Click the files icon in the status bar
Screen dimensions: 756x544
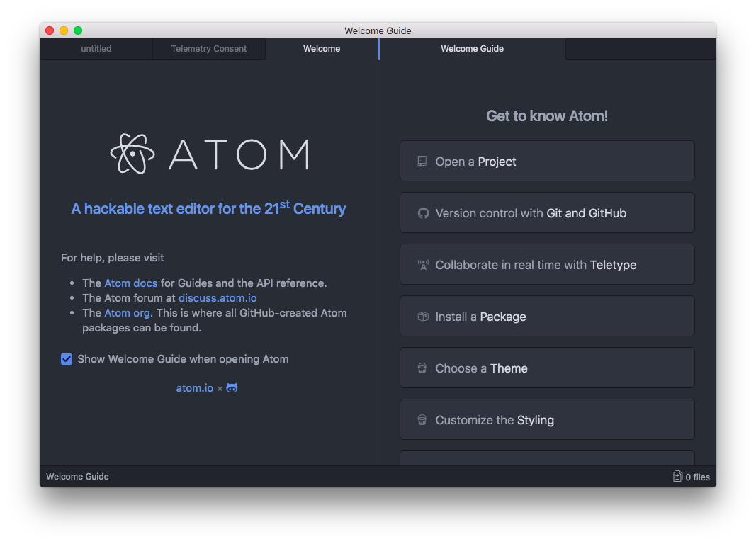tap(677, 477)
